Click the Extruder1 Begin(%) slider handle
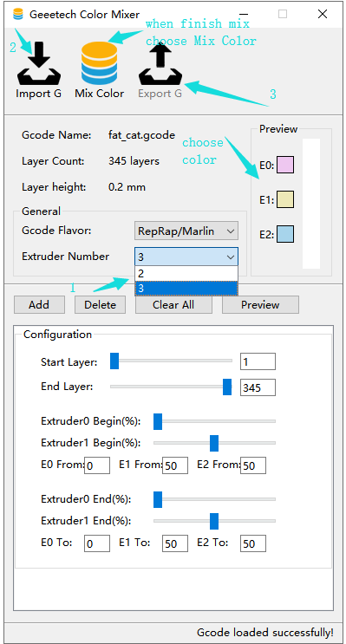The image size is (346, 644). pyautogui.click(x=214, y=444)
